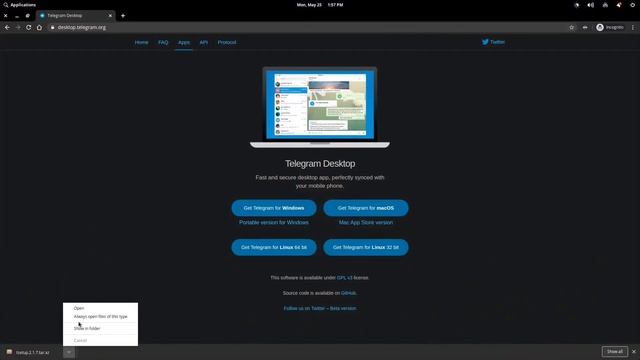This screenshot has width=640, height=360.
Task: Click the Telegram Desktop heading text
Action: click(320, 164)
